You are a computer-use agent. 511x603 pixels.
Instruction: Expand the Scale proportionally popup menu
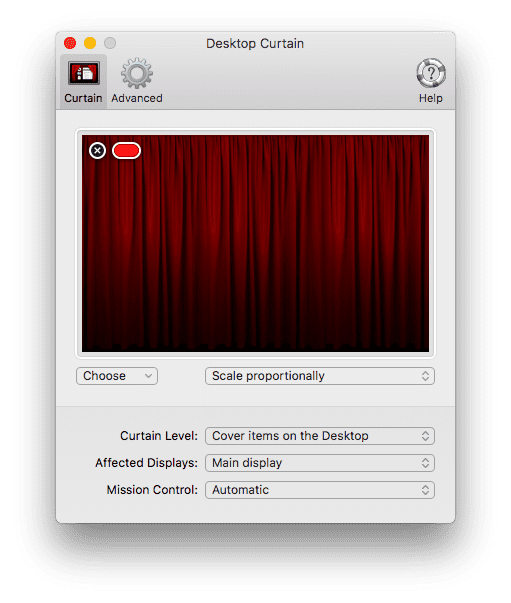[320, 376]
